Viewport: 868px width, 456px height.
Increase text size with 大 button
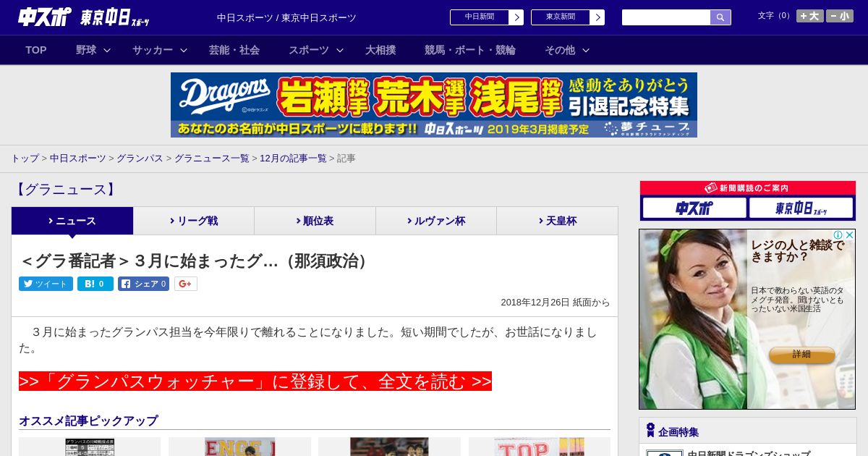(x=810, y=16)
